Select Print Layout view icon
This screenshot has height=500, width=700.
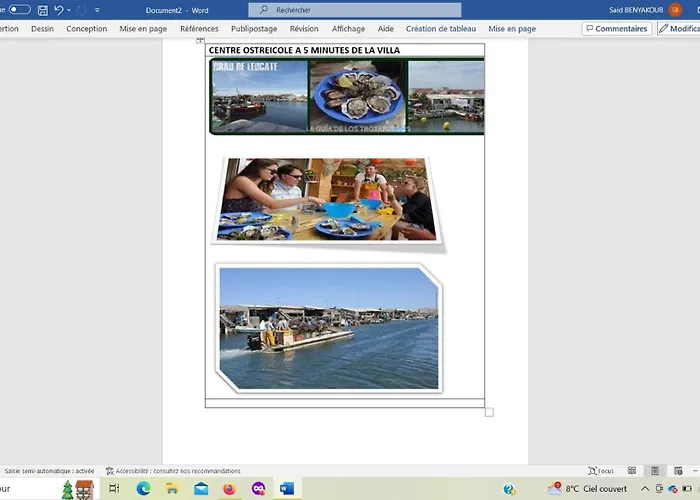point(655,471)
